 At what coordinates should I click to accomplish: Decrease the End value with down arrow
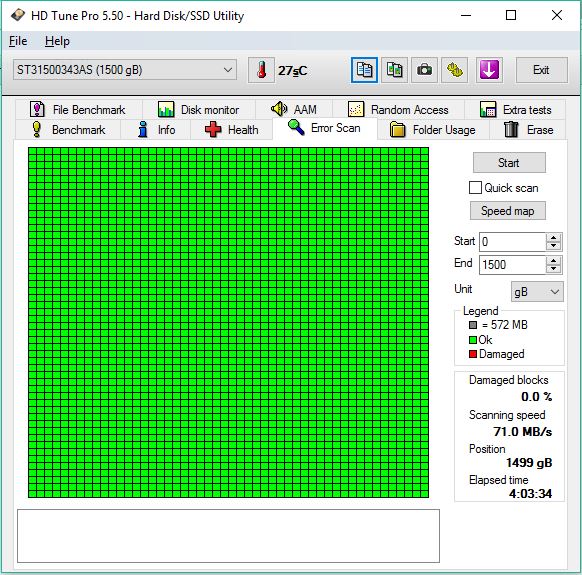click(553, 269)
